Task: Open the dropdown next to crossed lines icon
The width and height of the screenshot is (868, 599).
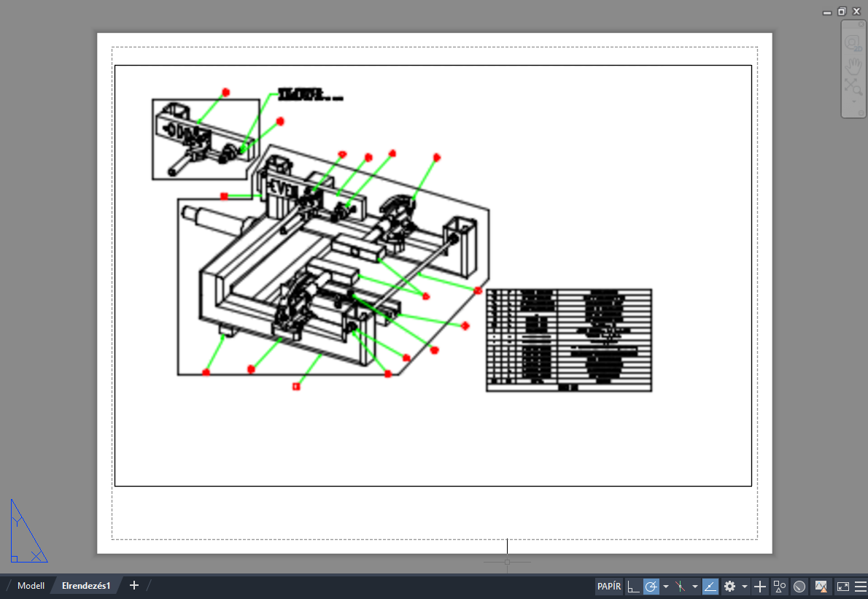Action: pos(694,587)
